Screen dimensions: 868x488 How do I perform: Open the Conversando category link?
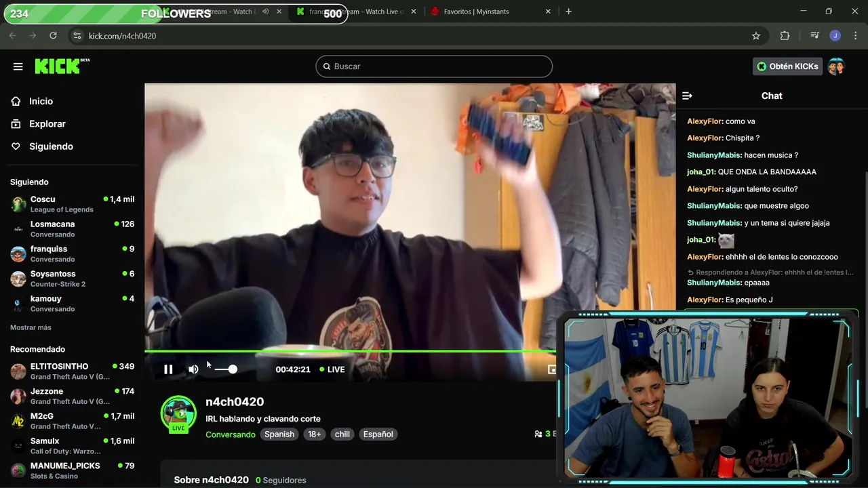[x=231, y=434]
